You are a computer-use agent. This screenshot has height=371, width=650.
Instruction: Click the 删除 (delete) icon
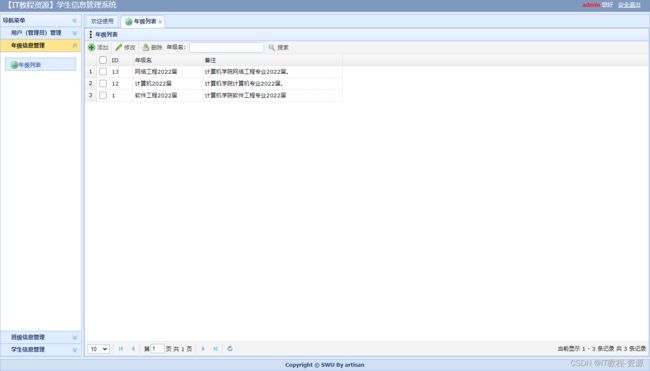click(x=146, y=48)
